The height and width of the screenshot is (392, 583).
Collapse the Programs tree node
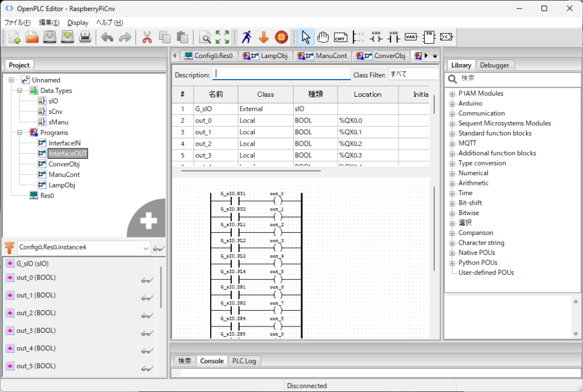[x=20, y=132]
